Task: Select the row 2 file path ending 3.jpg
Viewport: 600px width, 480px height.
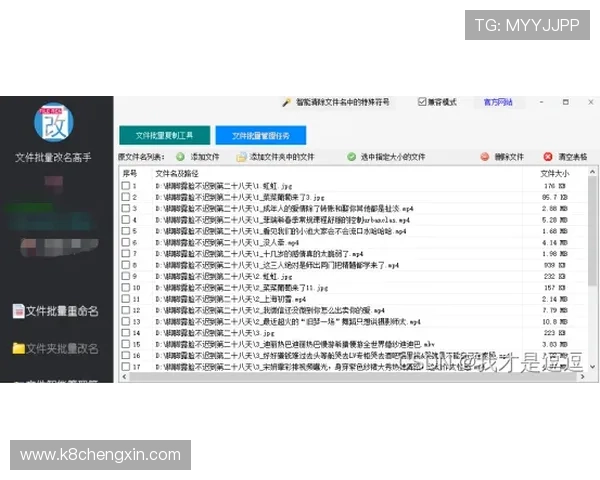Action: pyautogui.click(x=240, y=198)
